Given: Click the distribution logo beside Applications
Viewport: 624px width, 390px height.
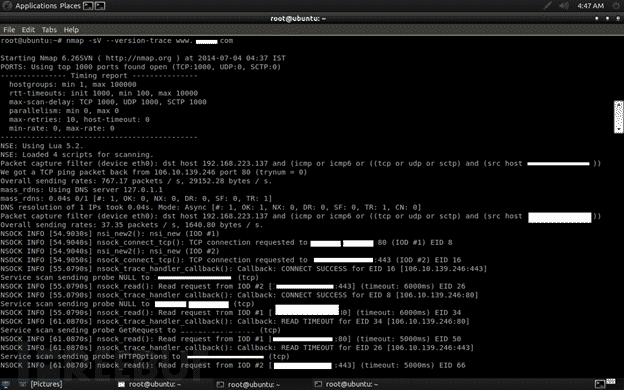Looking at the screenshot, I should click(7, 6).
